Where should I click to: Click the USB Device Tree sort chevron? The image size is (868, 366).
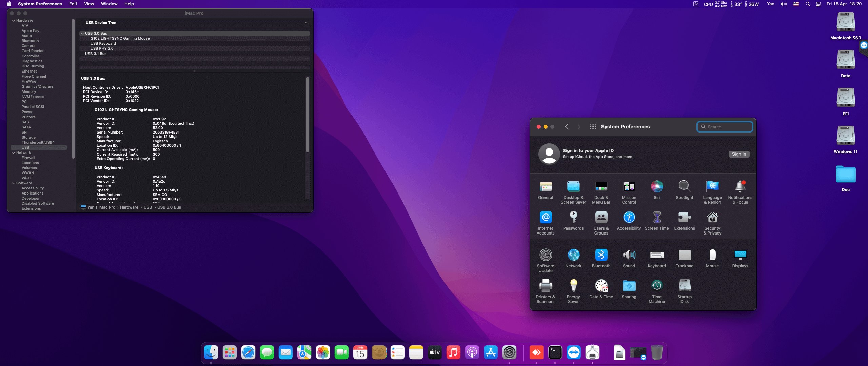(x=305, y=23)
